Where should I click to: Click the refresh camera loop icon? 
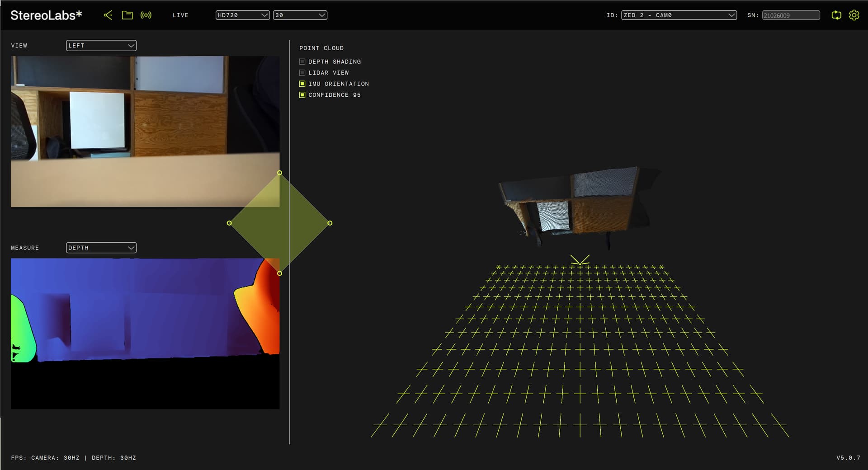coord(836,15)
